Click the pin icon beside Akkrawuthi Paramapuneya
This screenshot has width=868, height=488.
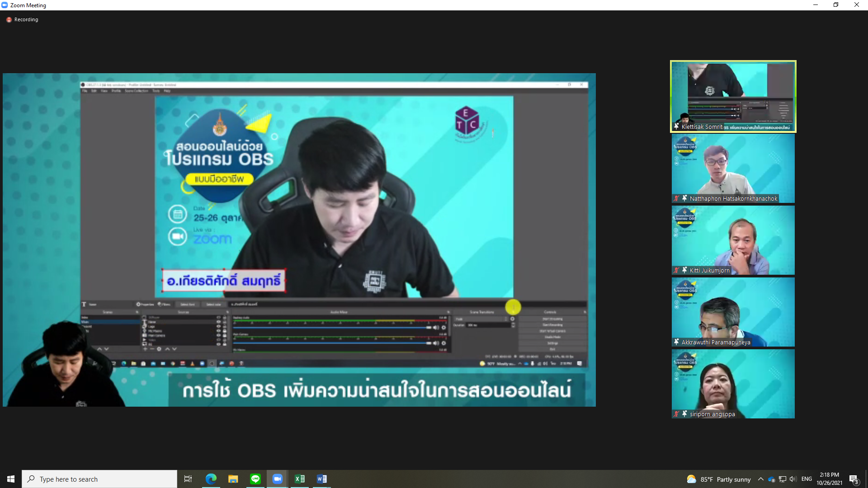pyautogui.click(x=676, y=342)
